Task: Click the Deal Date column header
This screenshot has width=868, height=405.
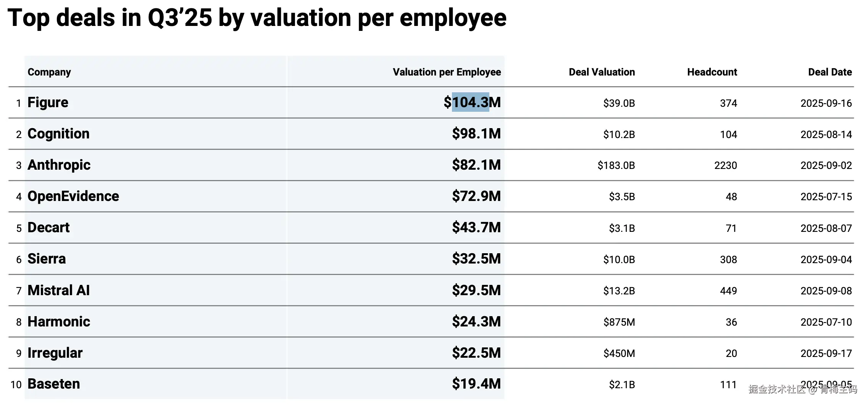Action: (x=830, y=72)
